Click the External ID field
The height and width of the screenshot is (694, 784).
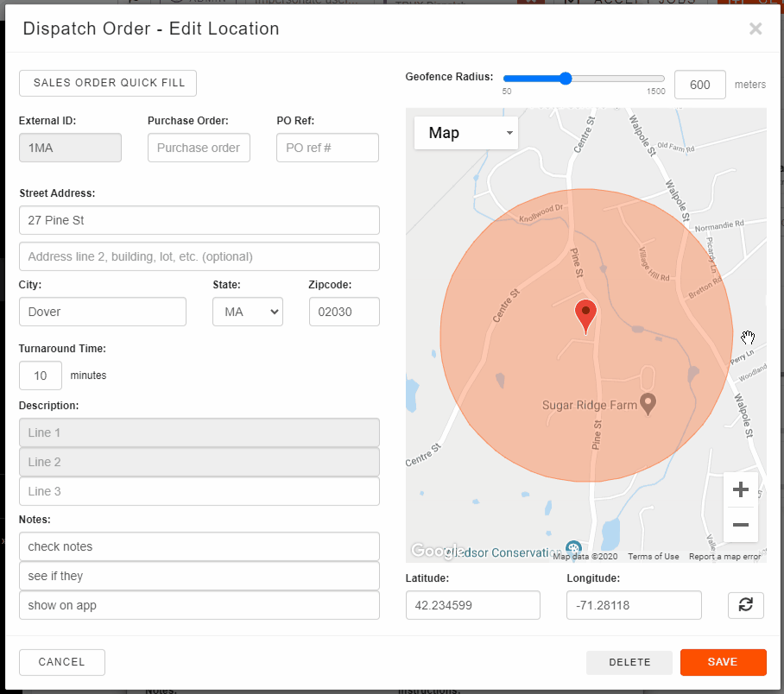[70, 148]
